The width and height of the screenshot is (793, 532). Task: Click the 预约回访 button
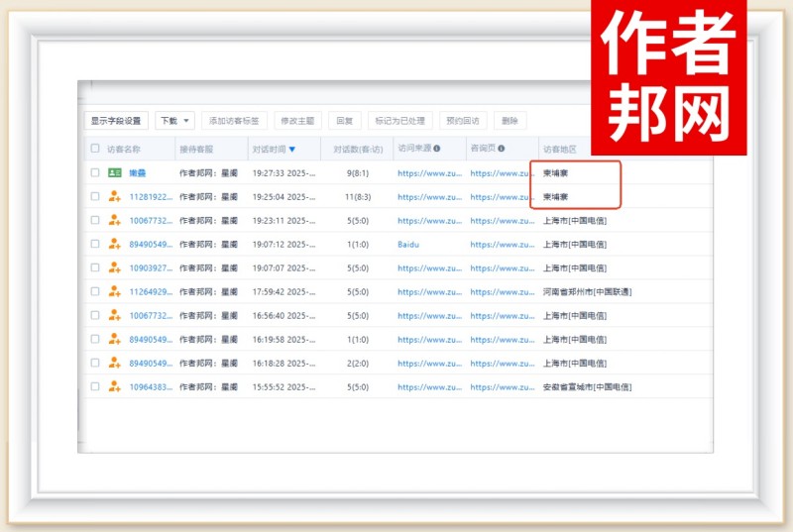[x=462, y=121]
